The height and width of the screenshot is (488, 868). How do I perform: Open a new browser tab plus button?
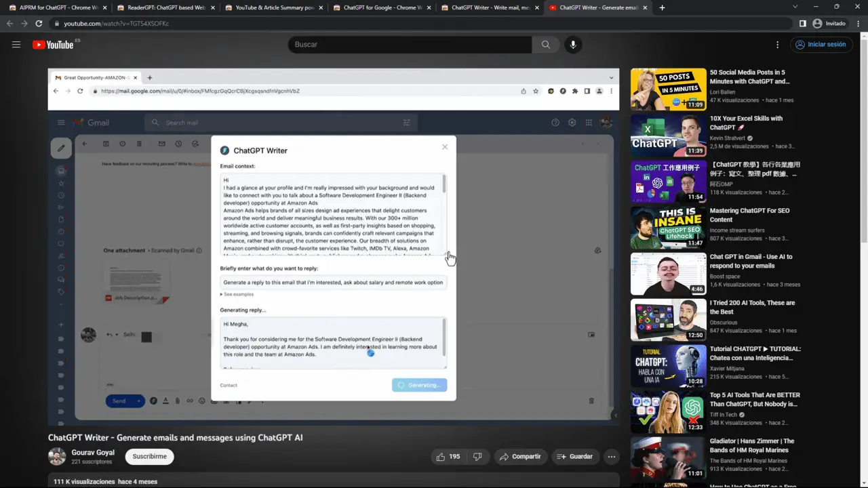(x=662, y=7)
